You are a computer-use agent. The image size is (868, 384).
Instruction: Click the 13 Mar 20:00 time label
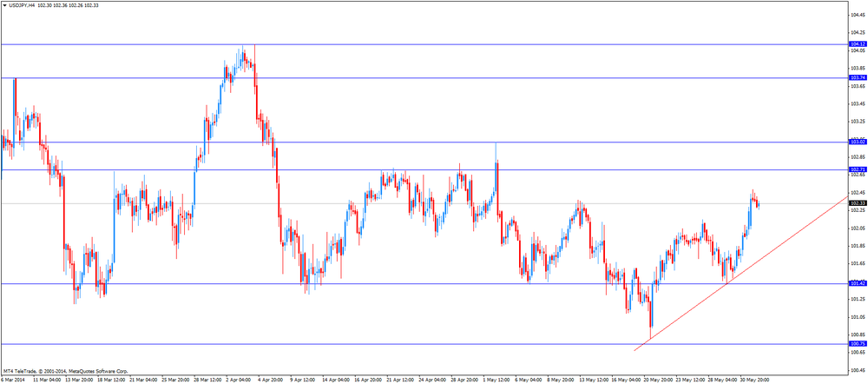click(x=77, y=381)
